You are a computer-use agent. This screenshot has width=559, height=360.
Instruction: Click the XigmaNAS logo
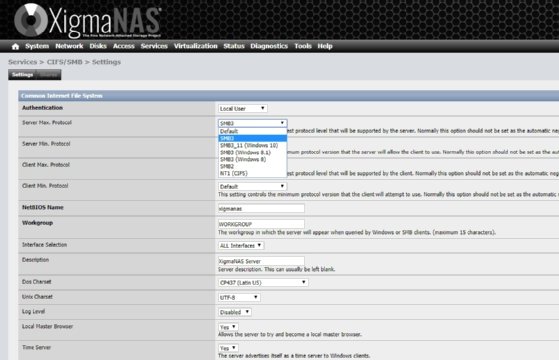87,21
